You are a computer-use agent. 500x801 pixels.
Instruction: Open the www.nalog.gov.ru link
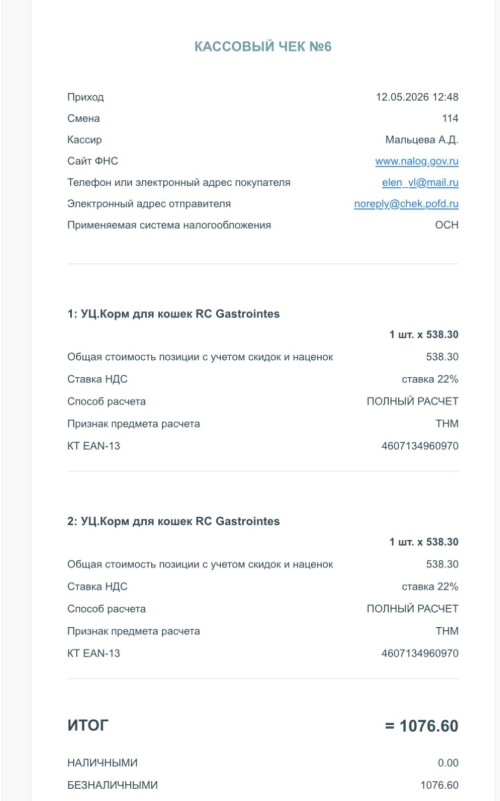417,161
